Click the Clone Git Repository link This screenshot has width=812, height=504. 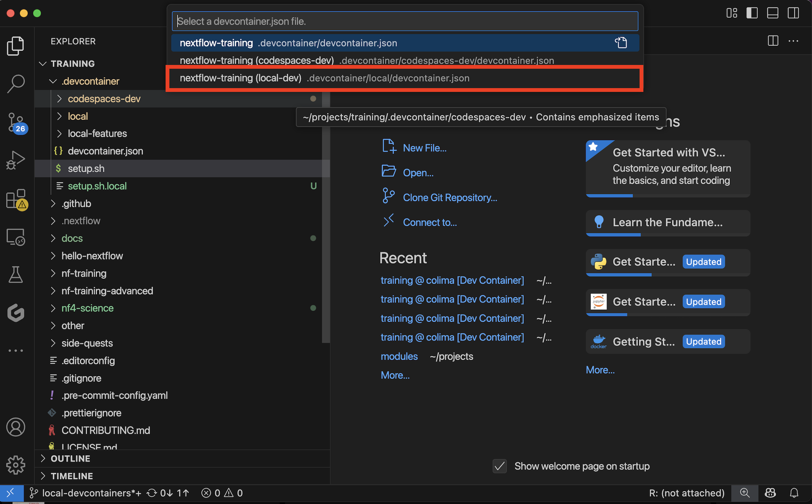point(450,197)
